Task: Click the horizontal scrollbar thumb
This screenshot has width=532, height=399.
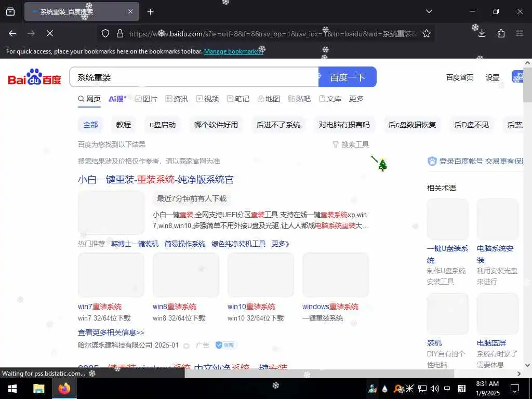Action: tap(319, 374)
